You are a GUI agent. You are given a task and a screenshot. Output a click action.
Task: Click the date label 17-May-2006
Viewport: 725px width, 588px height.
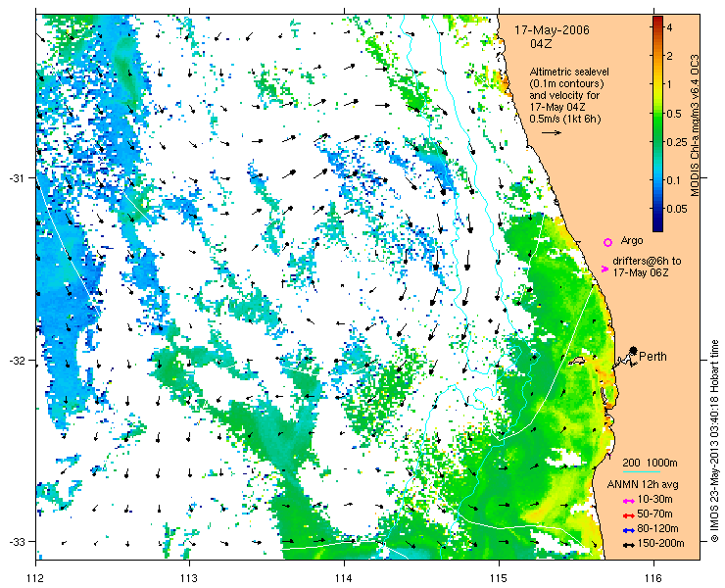(x=552, y=30)
